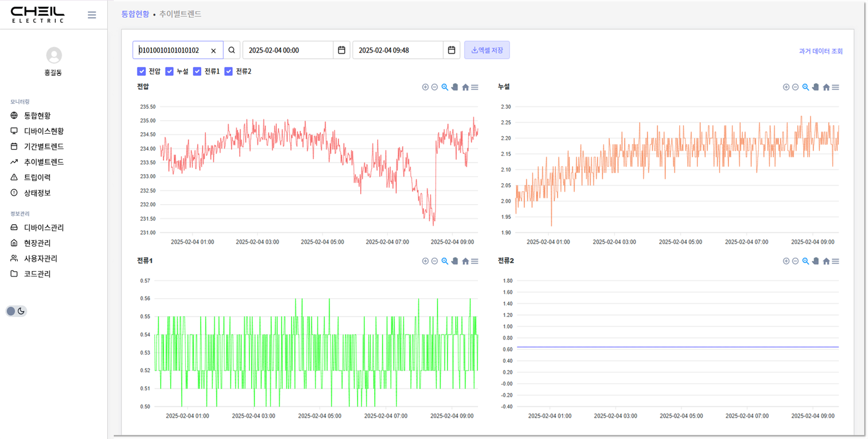Switch the dark mode toggle

16,311
